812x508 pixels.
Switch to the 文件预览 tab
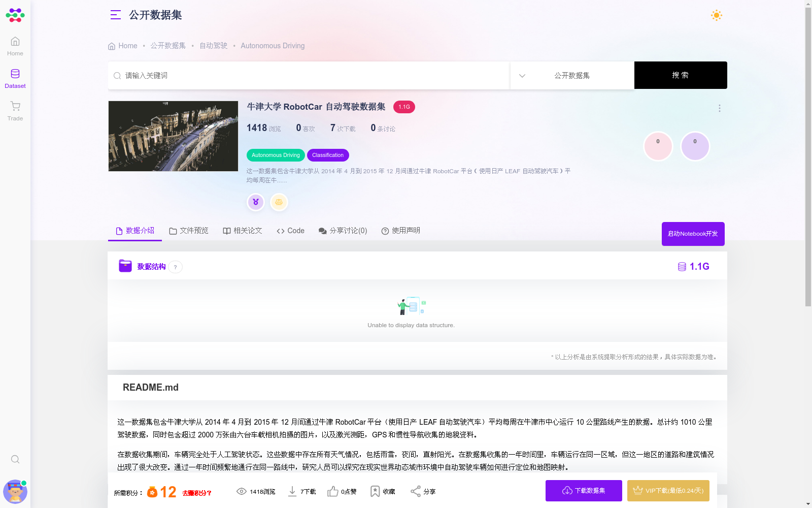(189, 231)
